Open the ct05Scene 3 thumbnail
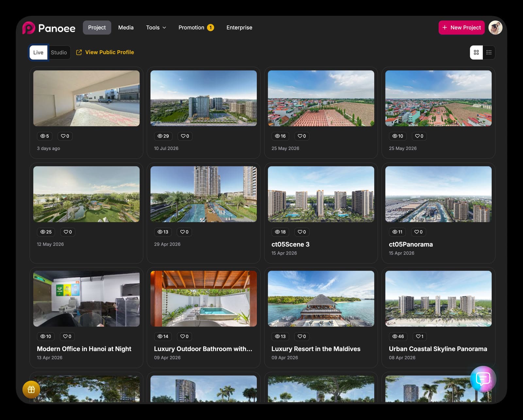Viewport: 523px width, 420px height. pos(321,194)
